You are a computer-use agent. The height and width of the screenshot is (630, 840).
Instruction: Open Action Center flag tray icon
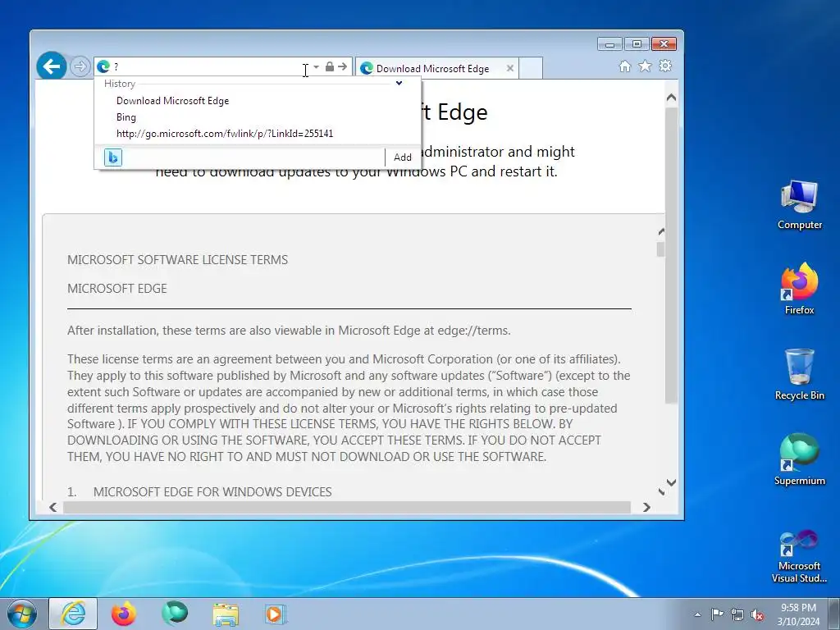click(717, 614)
